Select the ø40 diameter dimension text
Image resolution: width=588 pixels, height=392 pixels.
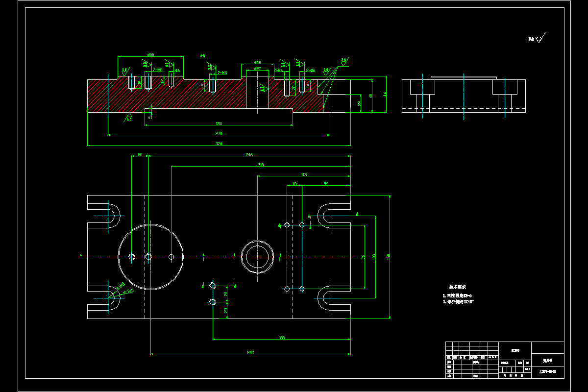[257, 63]
